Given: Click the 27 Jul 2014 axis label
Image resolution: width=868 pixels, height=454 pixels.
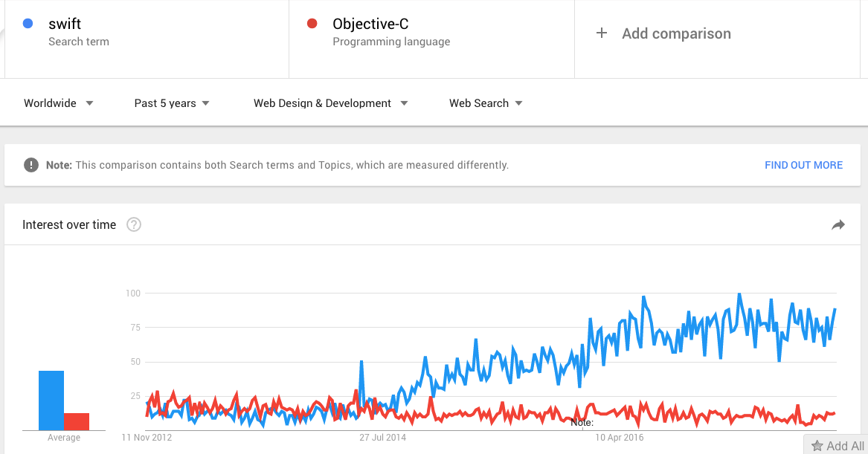Looking at the screenshot, I should pyautogui.click(x=382, y=438).
